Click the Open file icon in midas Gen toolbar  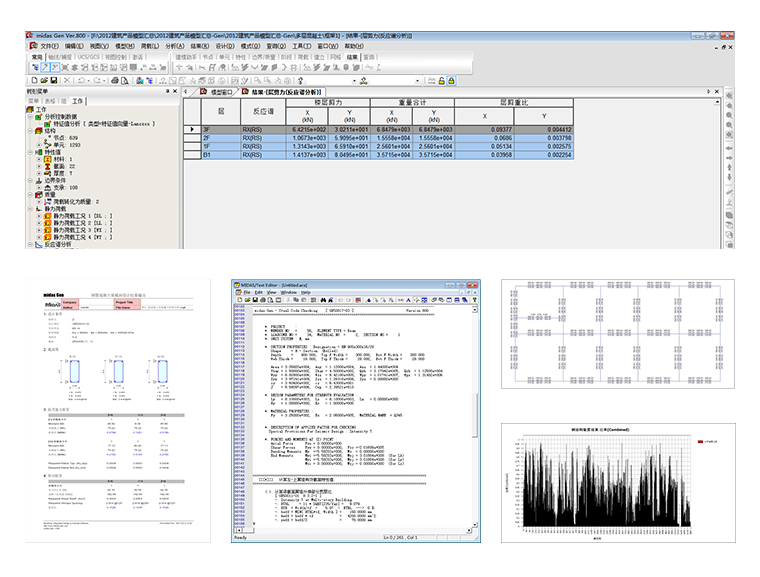(44, 80)
